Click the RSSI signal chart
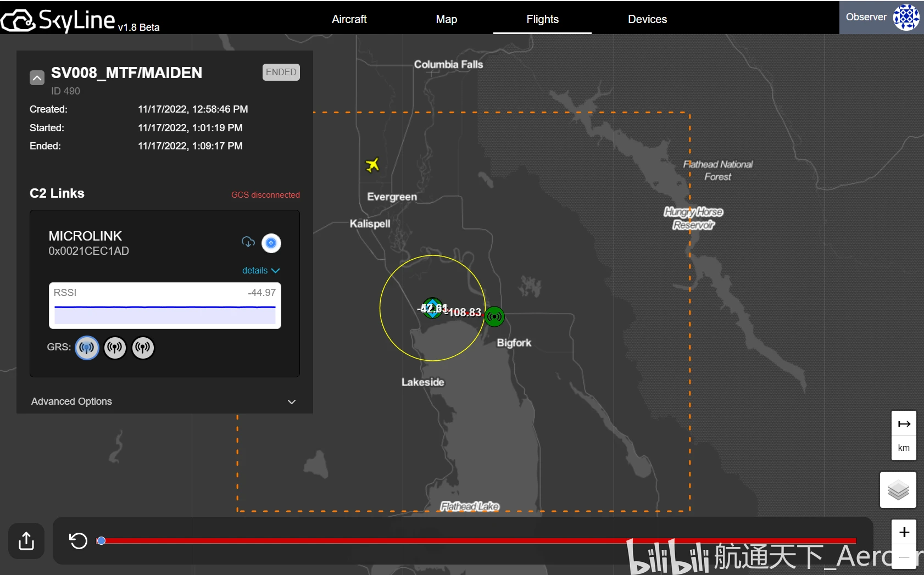 (165, 306)
